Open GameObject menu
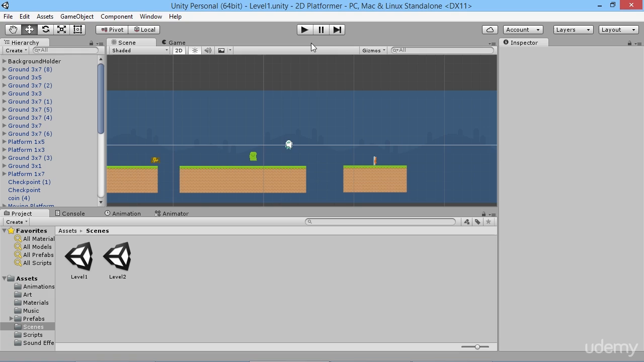 (x=77, y=17)
